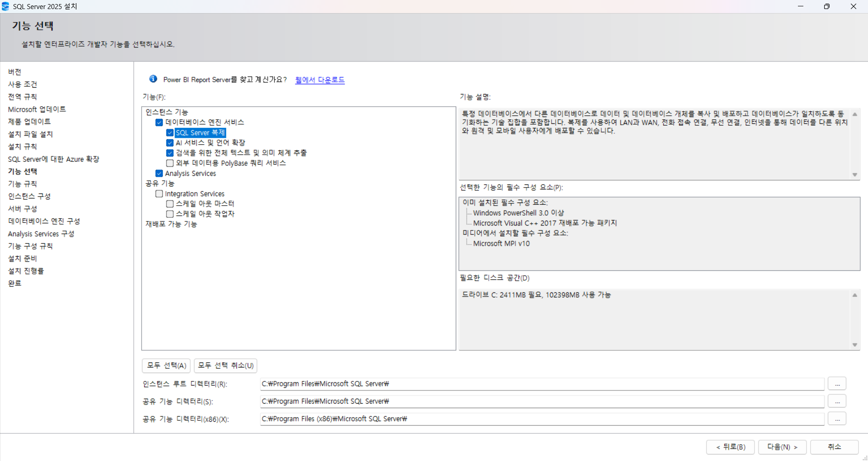Enable the Integration Services checkbox
The width and height of the screenshot is (868, 461).
[159, 194]
